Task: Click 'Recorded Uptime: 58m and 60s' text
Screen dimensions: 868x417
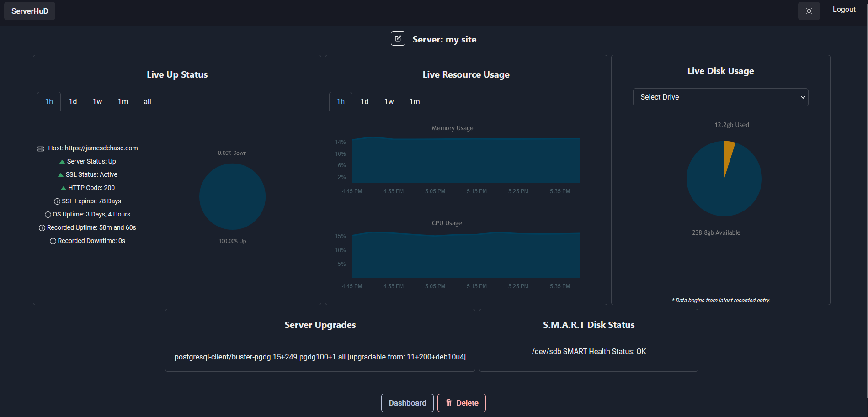Action: tap(91, 228)
